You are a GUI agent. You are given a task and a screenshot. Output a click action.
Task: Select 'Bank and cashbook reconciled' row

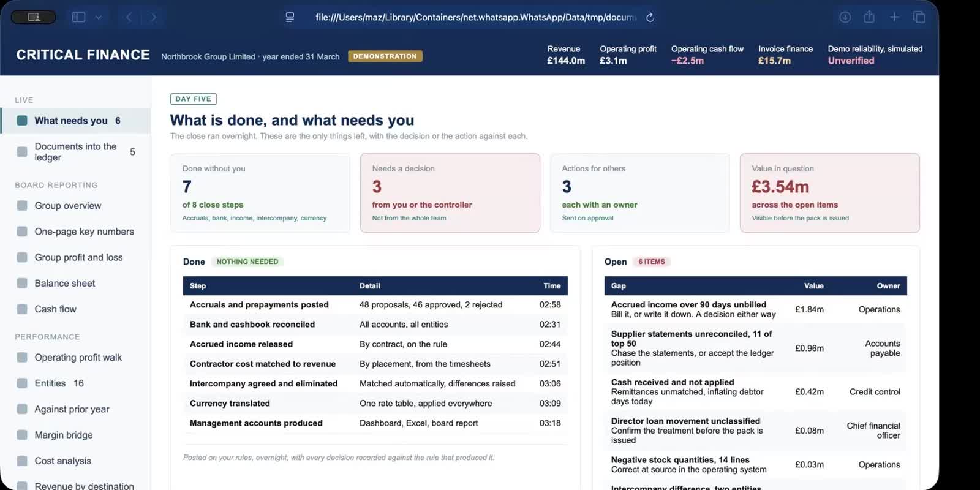click(375, 325)
